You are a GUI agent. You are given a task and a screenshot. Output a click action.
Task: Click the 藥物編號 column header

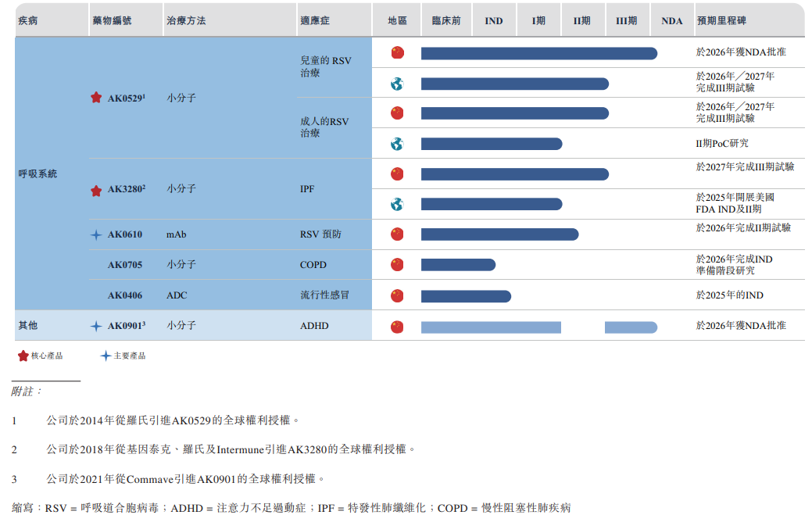[112, 20]
